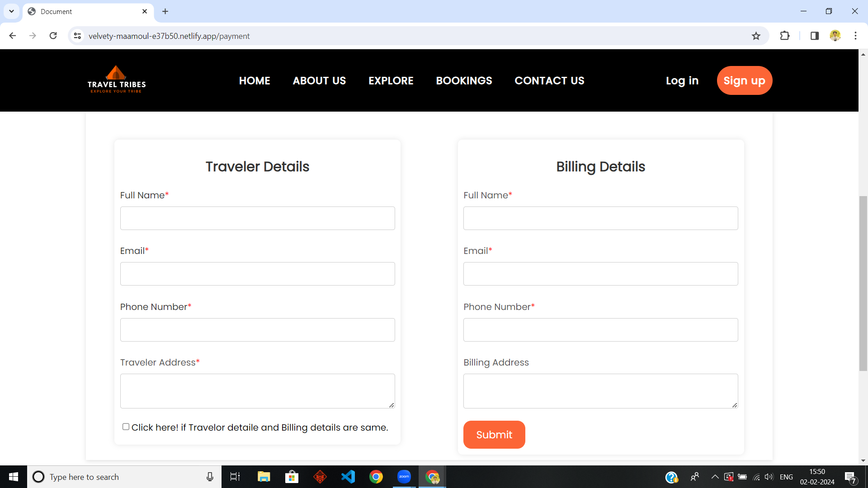Focus the Billing Full Name field
The width and height of the screenshot is (868, 488).
pos(601,218)
